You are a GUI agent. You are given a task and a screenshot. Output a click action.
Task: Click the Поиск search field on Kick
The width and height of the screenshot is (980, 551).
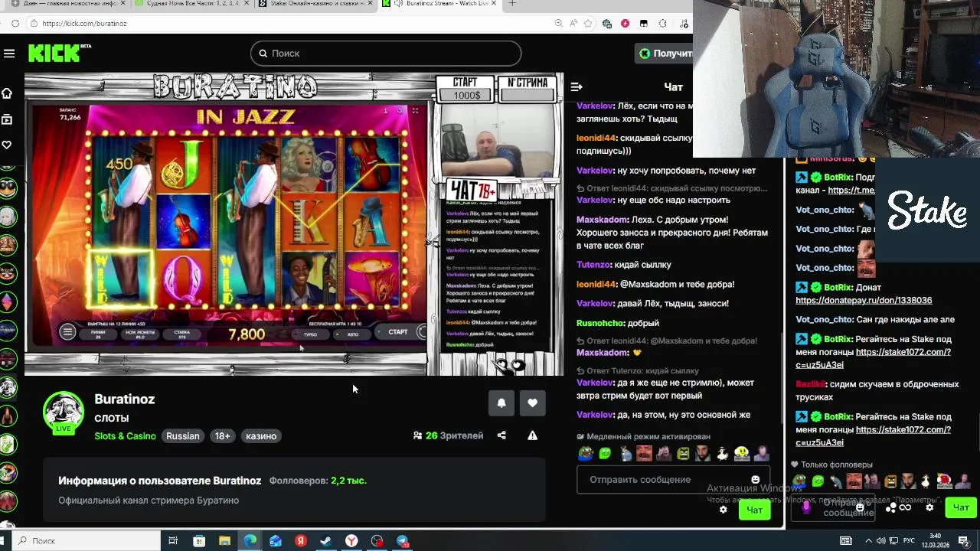pyautogui.click(x=385, y=54)
